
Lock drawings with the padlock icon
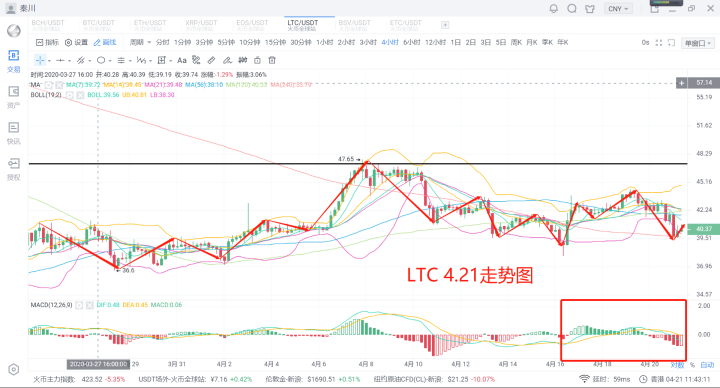click(x=258, y=60)
